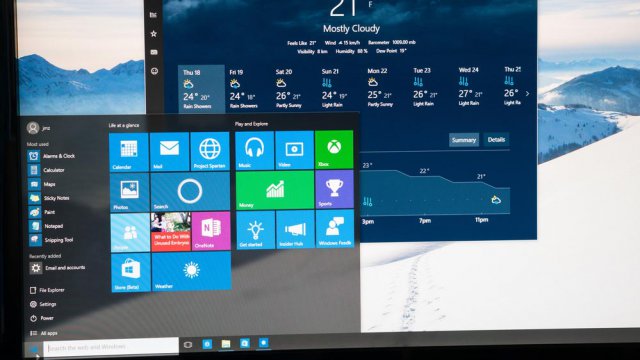This screenshot has height=360, width=640.
Task: Launch Project Spartan browser tile
Action: (210, 151)
